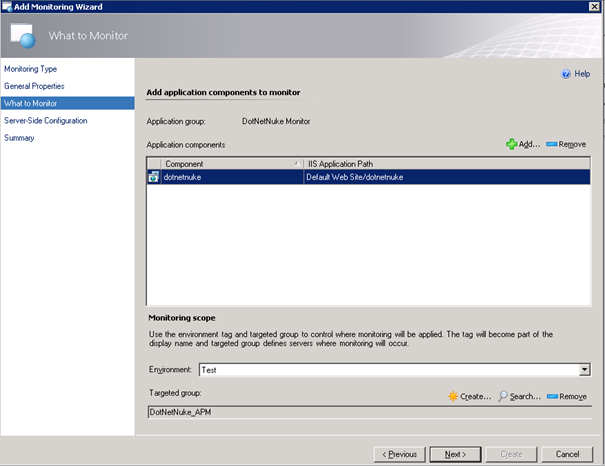Click the orange star Create group icon
Image resolution: width=605 pixels, height=466 pixels.
pos(453,396)
